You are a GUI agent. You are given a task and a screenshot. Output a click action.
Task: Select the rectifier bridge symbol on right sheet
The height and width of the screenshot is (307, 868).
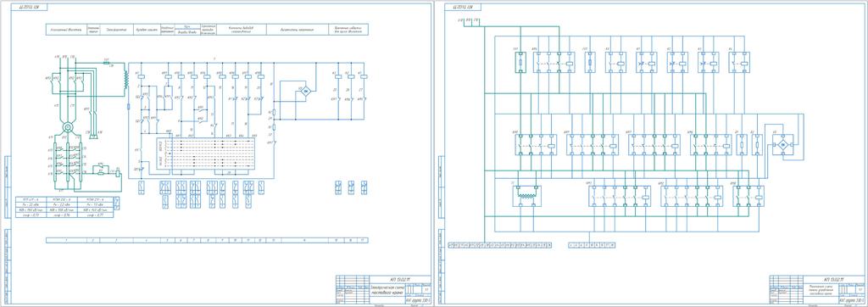pyautogui.click(x=781, y=145)
